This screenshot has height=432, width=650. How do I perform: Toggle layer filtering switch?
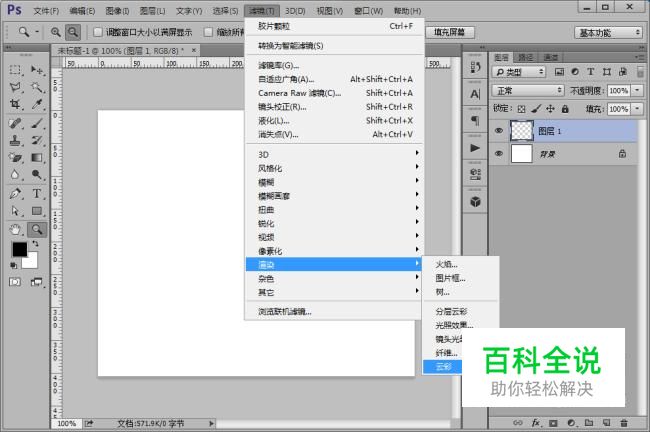[640, 71]
